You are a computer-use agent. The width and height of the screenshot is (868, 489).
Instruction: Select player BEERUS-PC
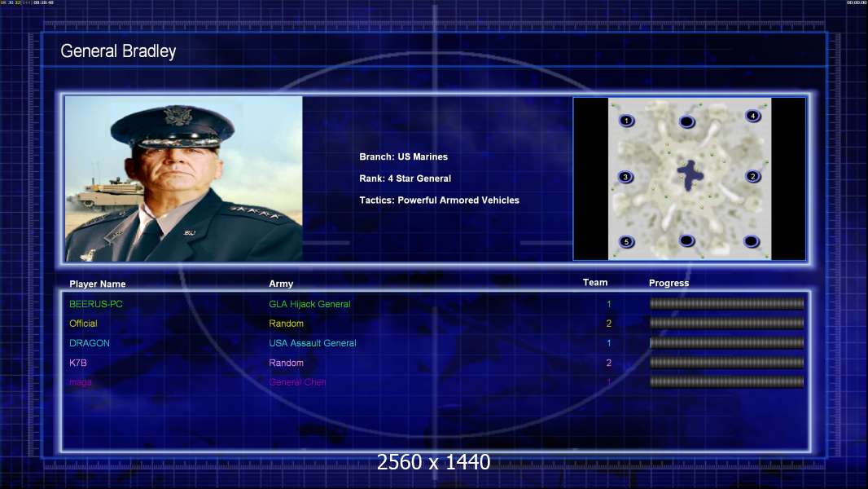click(x=96, y=304)
